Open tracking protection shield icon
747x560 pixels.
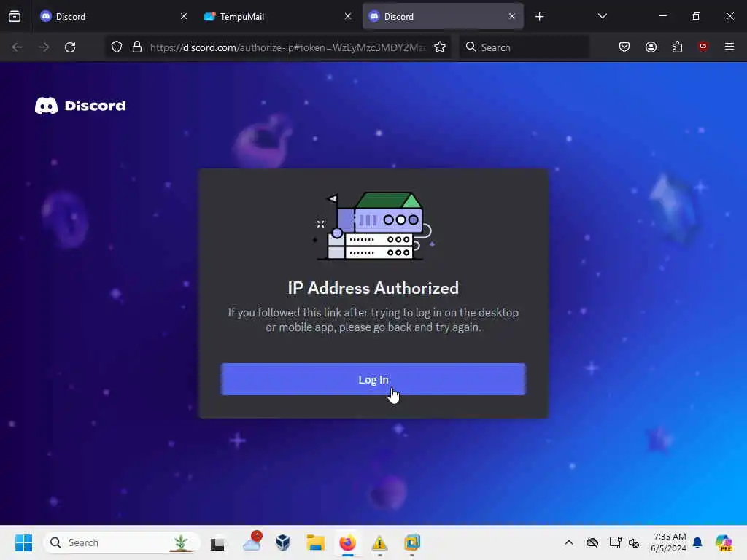pyautogui.click(x=117, y=47)
